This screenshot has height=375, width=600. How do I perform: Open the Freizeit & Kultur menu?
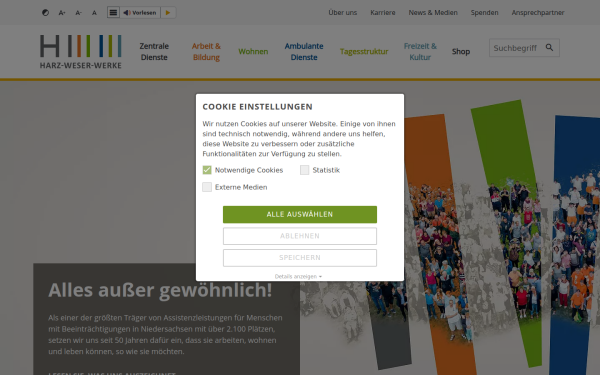420,52
